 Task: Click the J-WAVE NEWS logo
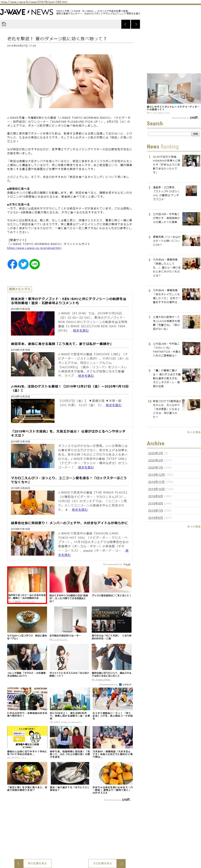(x=27, y=12)
